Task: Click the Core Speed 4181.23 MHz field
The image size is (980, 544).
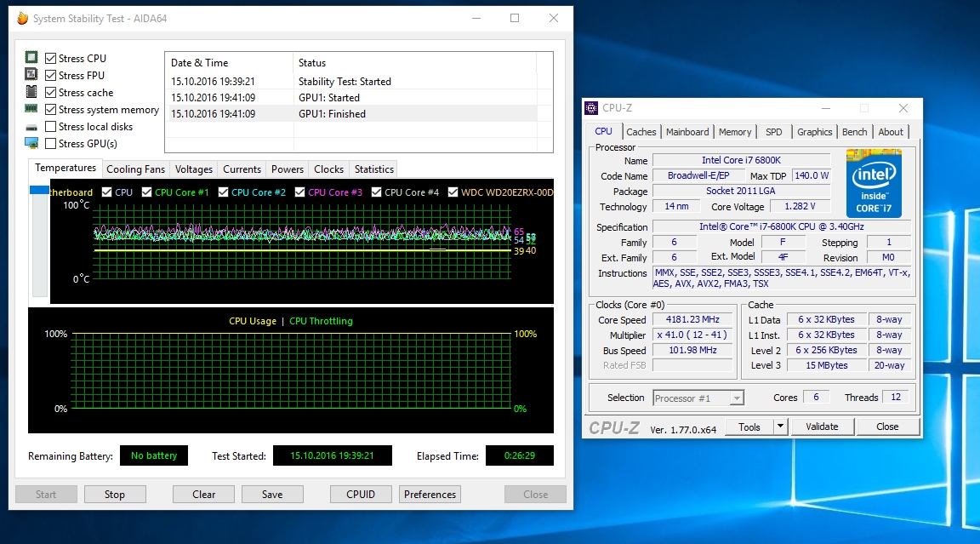Action: 692,319
